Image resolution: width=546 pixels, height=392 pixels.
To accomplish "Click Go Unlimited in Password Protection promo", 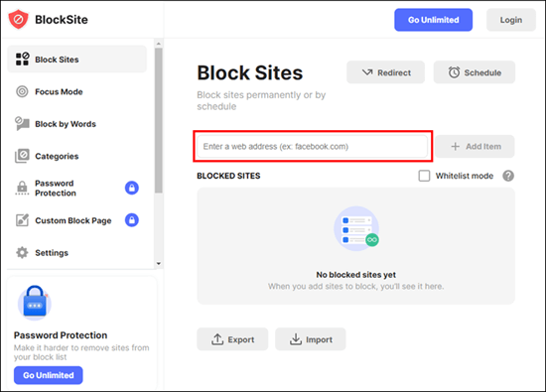I will (49, 375).
